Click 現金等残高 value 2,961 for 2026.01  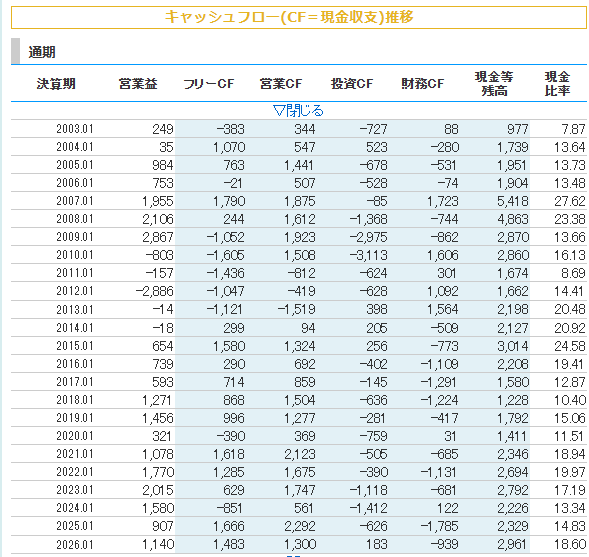(x=513, y=545)
